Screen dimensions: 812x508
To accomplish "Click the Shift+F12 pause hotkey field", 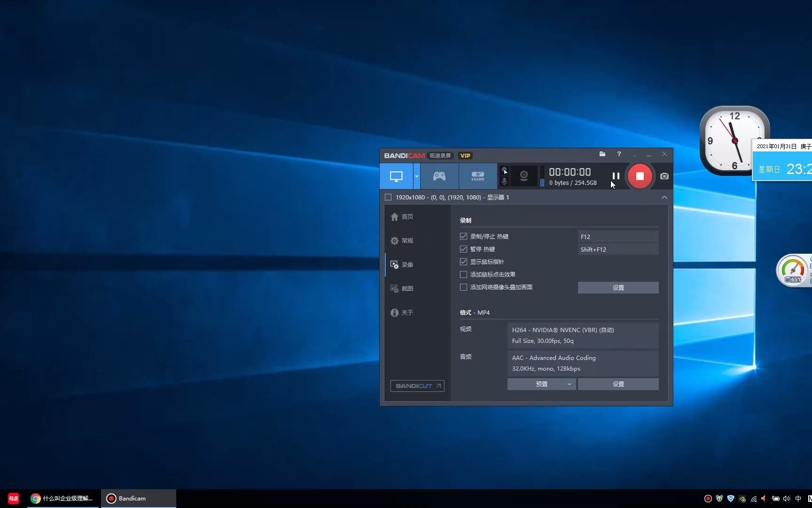I will pyautogui.click(x=618, y=249).
